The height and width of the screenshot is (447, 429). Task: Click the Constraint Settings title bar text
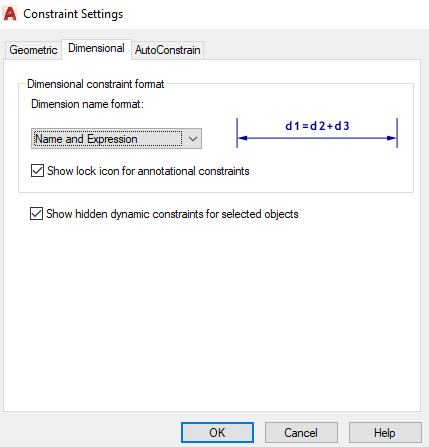point(73,14)
